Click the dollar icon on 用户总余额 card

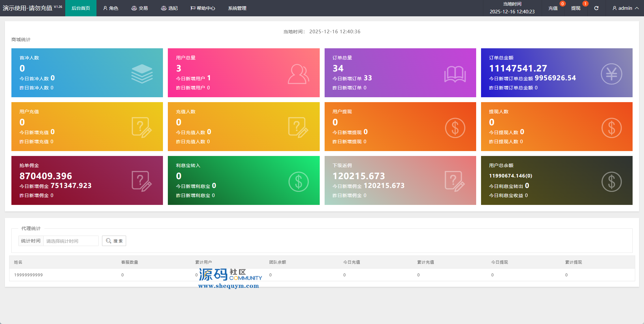pyautogui.click(x=611, y=182)
